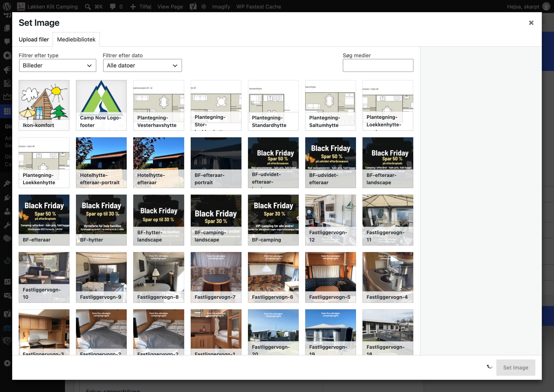Close the Set Image dialog
The width and height of the screenshot is (554, 392).
click(531, 23)
